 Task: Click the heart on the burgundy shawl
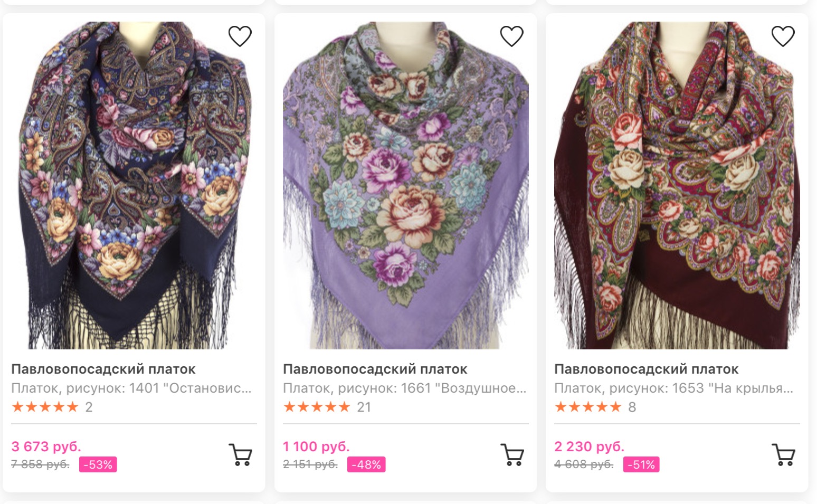(783, 36)
